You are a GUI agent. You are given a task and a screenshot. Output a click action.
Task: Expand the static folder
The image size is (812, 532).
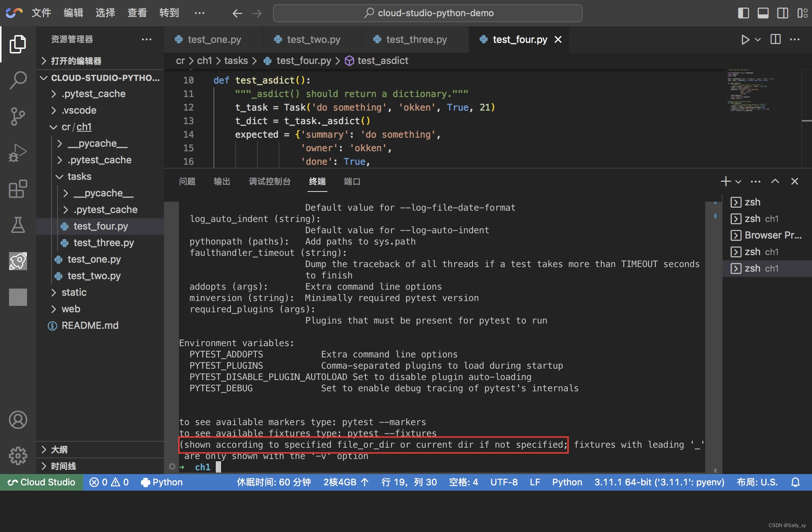point(100,292)
